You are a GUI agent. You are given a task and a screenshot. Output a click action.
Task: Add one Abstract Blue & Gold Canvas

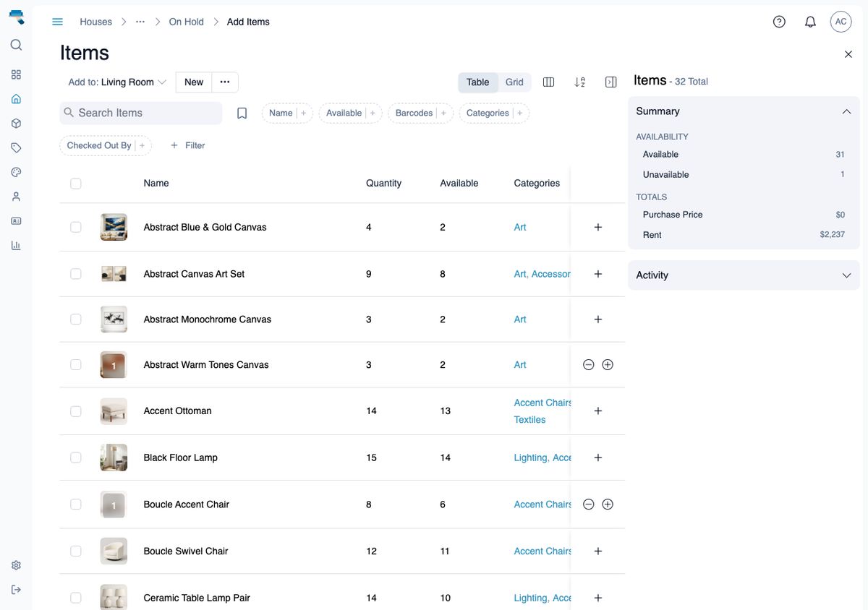tap(598, 227)
